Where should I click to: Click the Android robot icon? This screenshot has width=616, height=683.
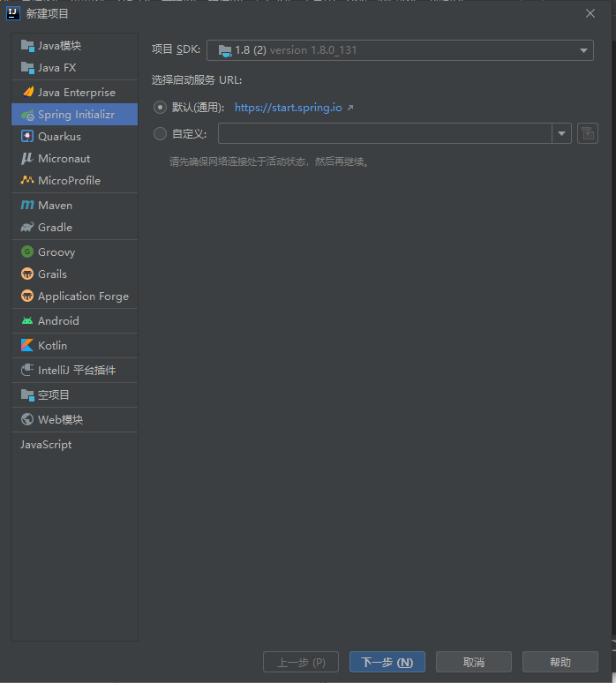(27, 320)
